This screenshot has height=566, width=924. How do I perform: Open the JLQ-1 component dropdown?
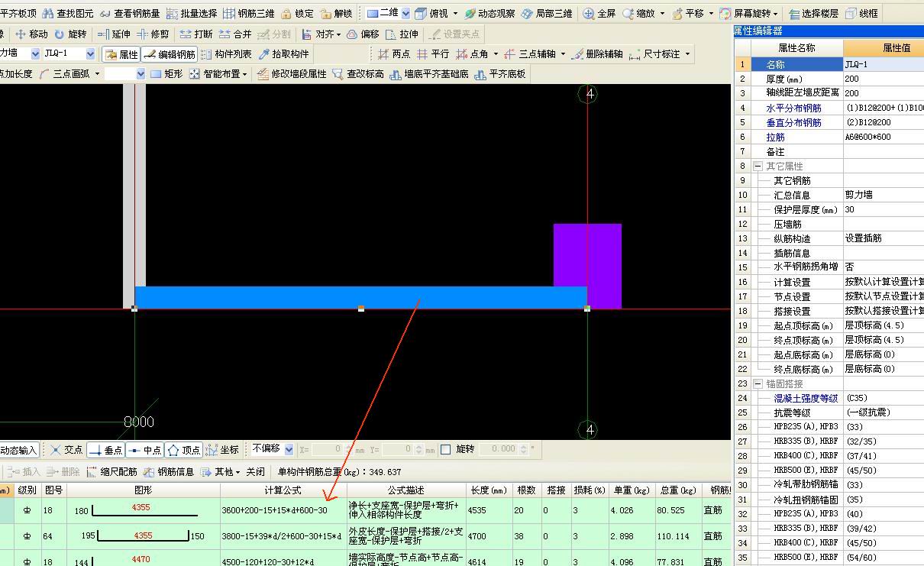90,53
